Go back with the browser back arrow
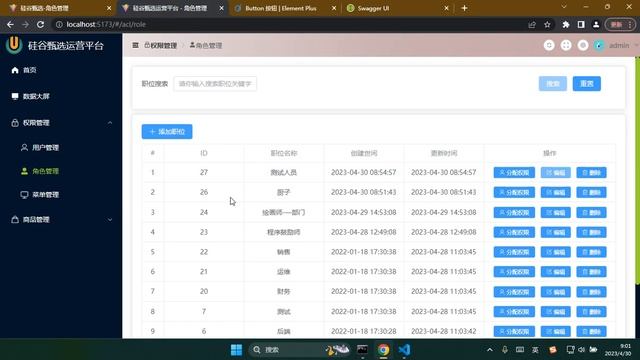Viewport: 640px width, 360px height. pyautogui.click(x=10, y=24)
